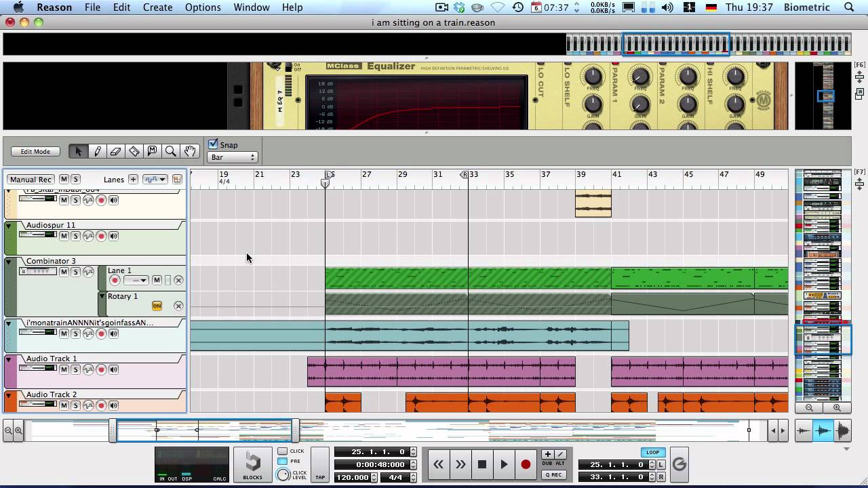Open Lane 1 pattern dropdown
868x488 pixels.
136,281
